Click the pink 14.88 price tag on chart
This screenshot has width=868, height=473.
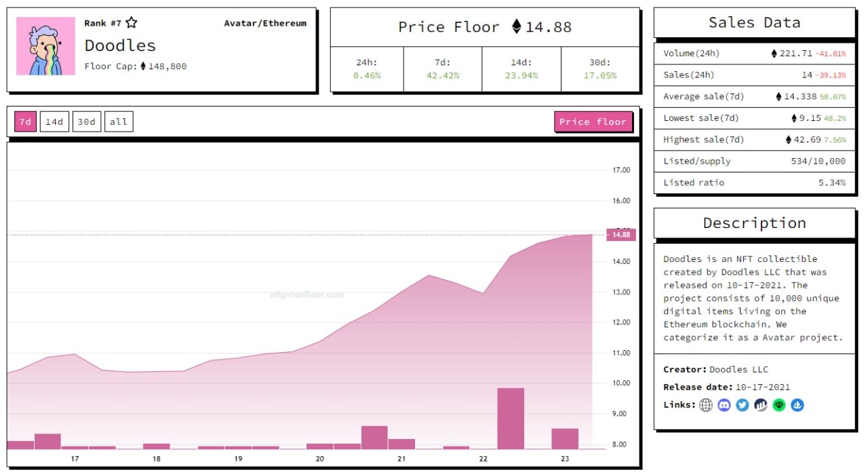pyautogui.click(x=621, y=235)
